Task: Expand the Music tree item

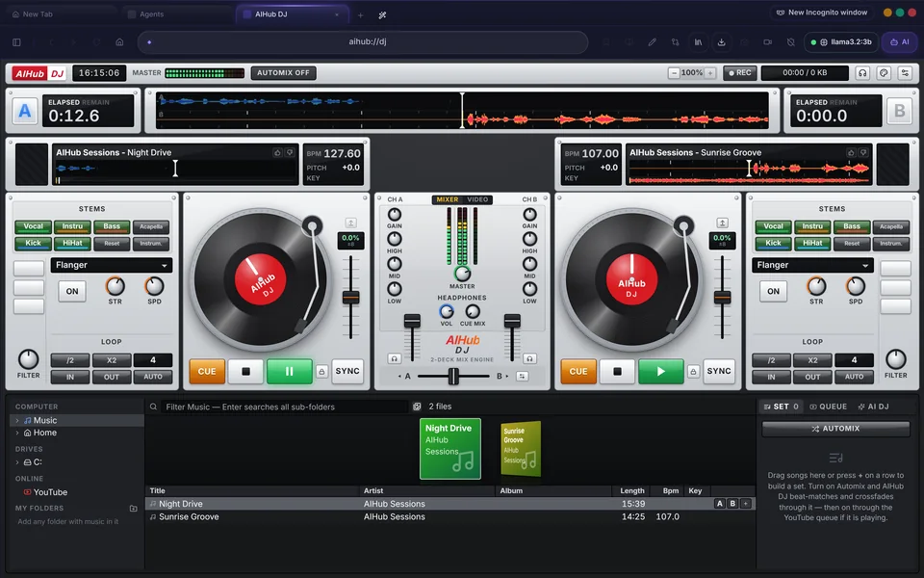Action: tap(17, 421)
